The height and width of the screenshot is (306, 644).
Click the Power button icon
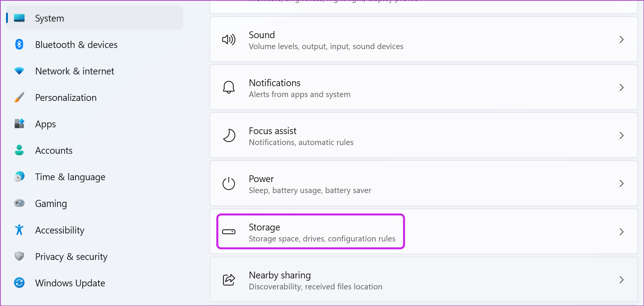[229, 184]
